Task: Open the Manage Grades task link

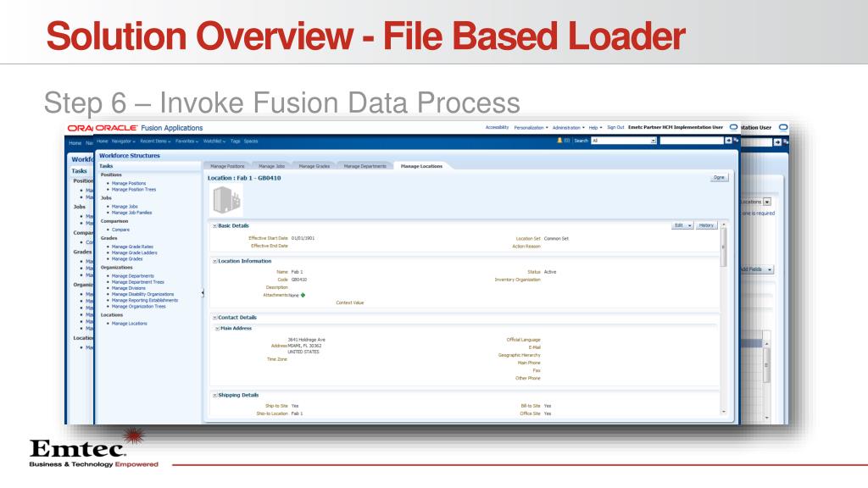Action: (x=127, y=259)
